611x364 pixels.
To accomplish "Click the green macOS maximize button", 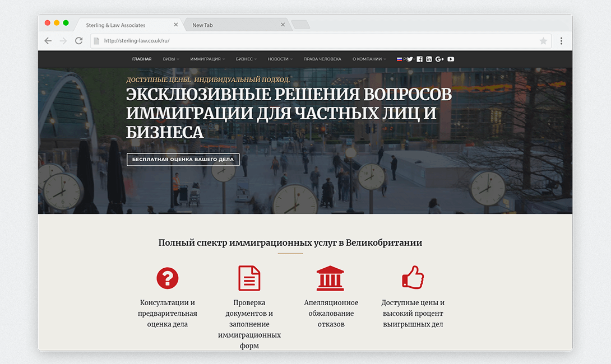I will [x=66, y=23].
